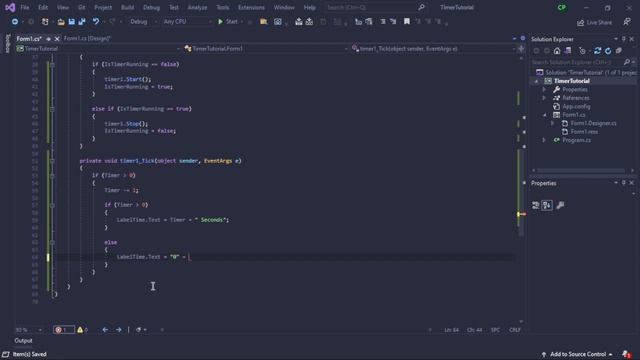Open the Project menu
Image resolution: width=640 pixels, height=360 pixels.
pos(103,7)
